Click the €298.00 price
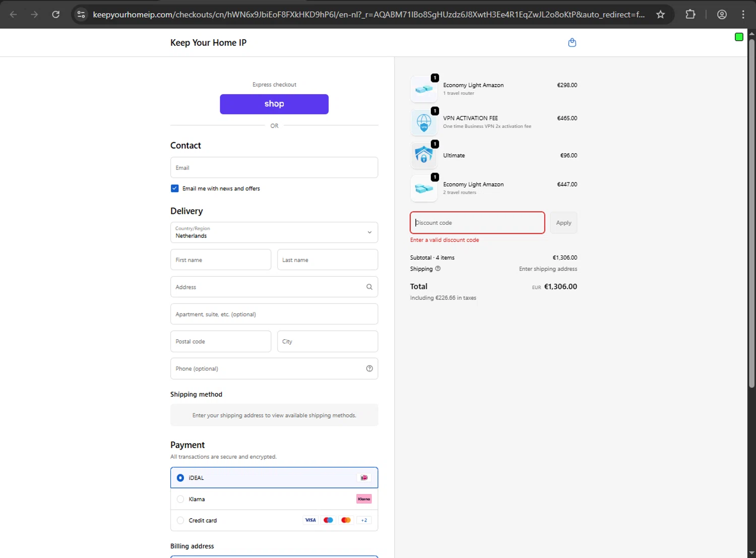Viewport: 756px width, 558px height. tap(567, 85)
